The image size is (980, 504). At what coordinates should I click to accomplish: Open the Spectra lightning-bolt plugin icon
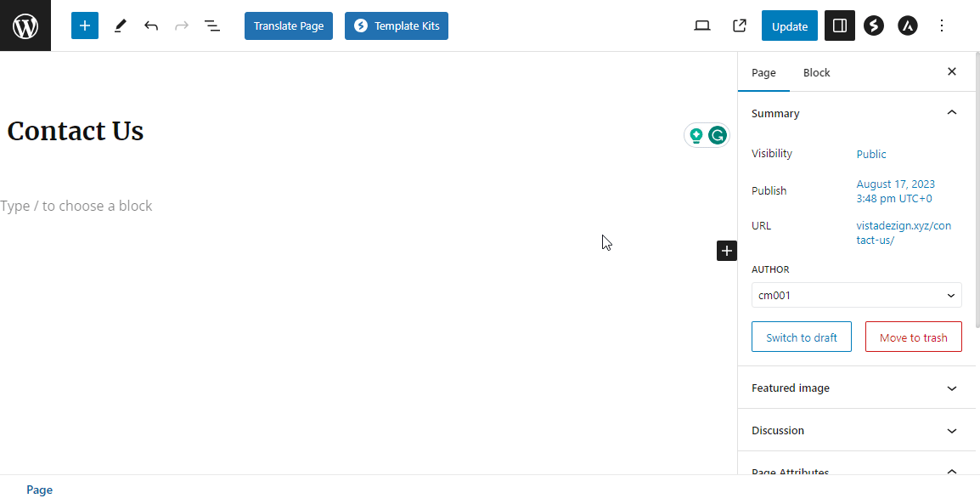874,25
